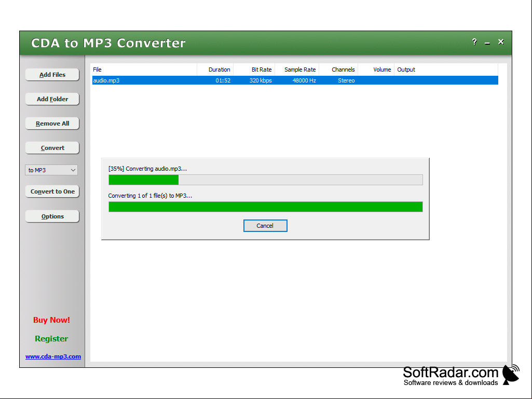Screen dimensions: 532x399
Task: Open the Register link
Action: [51, 339]
